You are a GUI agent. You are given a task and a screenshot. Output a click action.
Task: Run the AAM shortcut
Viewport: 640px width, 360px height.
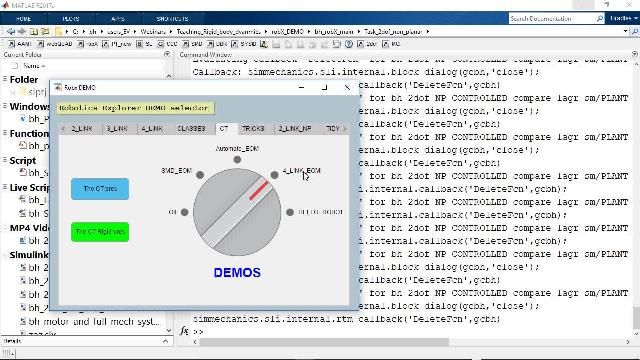[x=20, y=44]
